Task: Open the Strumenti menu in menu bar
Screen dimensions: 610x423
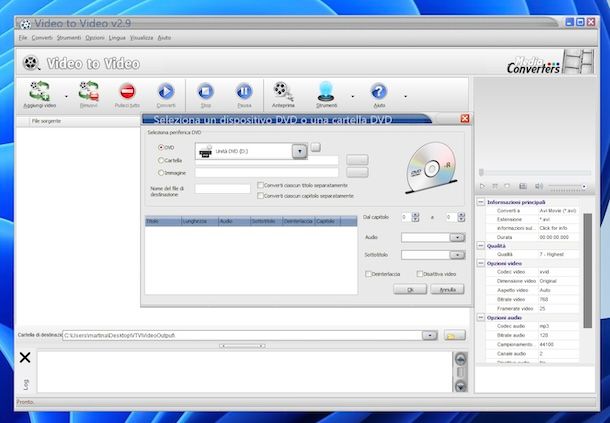Action: tap(69, 38)
